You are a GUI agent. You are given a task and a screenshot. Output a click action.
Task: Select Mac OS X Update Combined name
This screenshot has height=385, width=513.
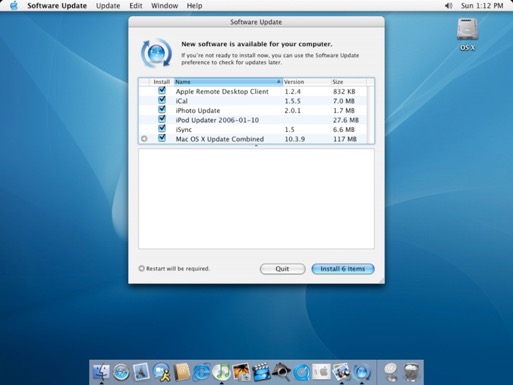coord(220,139)
